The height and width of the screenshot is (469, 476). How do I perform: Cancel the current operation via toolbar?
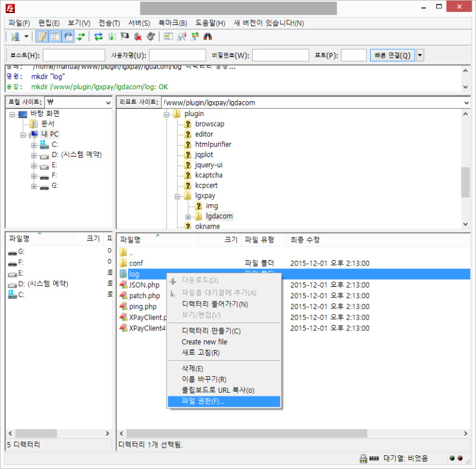pos(125,37)
